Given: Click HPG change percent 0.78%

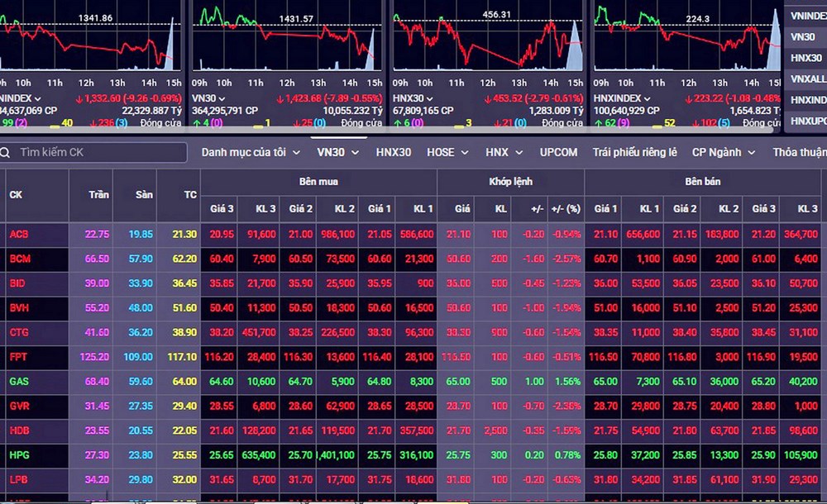Looking at the screenshot, I should [567, 455].
